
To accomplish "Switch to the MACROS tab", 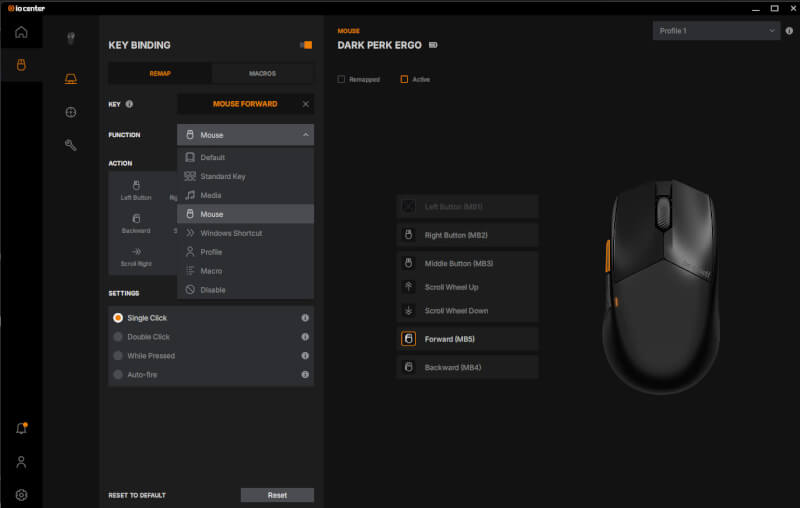I will 262,73.
